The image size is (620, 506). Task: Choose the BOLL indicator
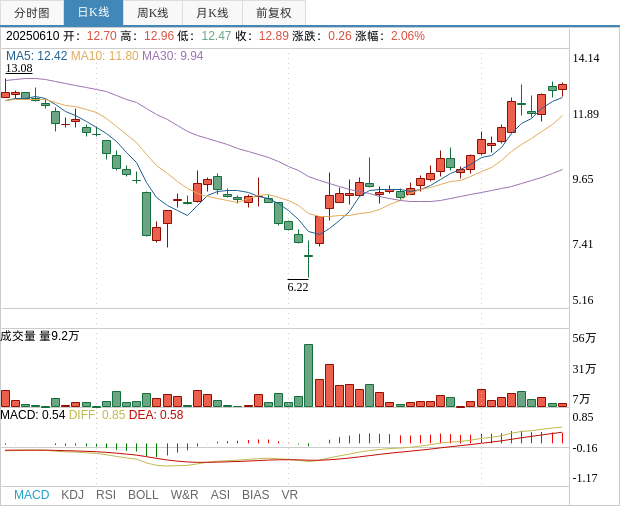pos(143,495)
